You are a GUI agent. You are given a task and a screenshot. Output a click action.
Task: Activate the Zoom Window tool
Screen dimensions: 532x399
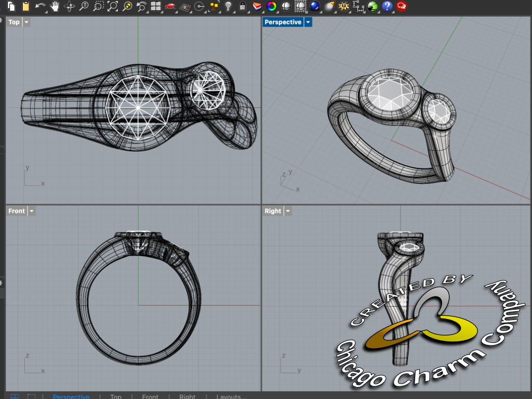(98, 6)
